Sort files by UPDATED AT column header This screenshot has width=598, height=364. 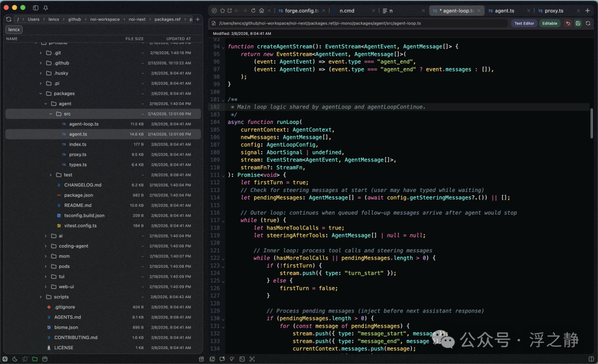coord(178,39)
